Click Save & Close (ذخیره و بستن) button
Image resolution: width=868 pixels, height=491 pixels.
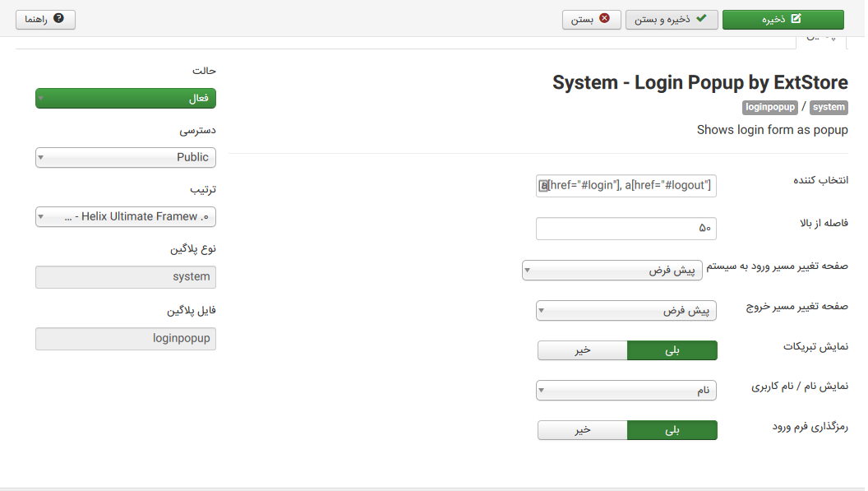tap(672, 20)
